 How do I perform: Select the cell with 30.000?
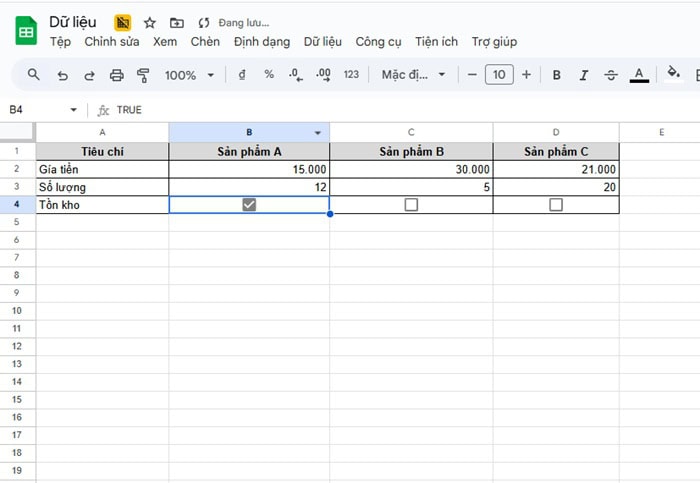(x=411, y=169)
